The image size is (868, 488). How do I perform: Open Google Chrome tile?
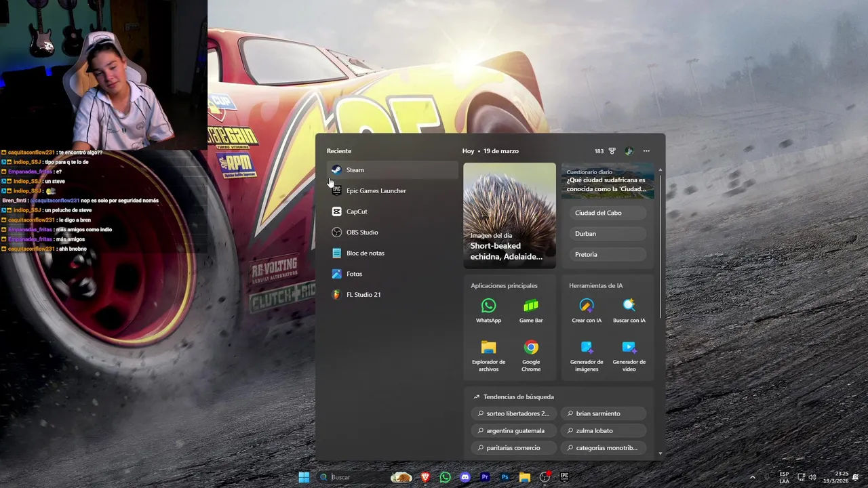[531, 356]
